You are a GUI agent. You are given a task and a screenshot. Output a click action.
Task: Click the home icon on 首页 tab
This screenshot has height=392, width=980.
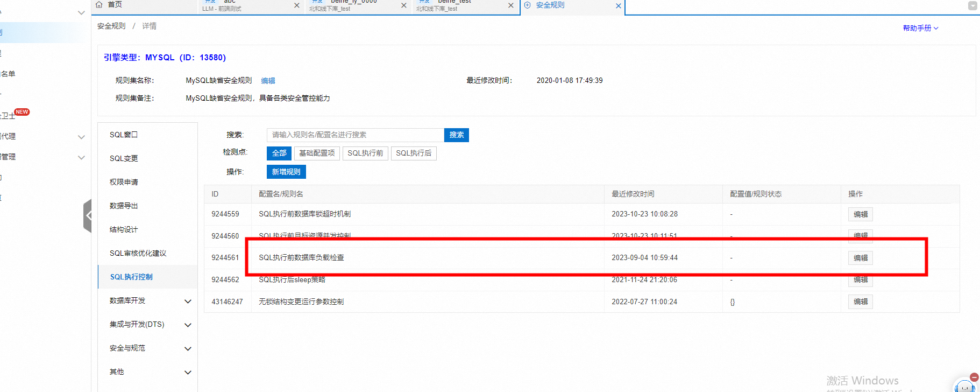point(99,4)
